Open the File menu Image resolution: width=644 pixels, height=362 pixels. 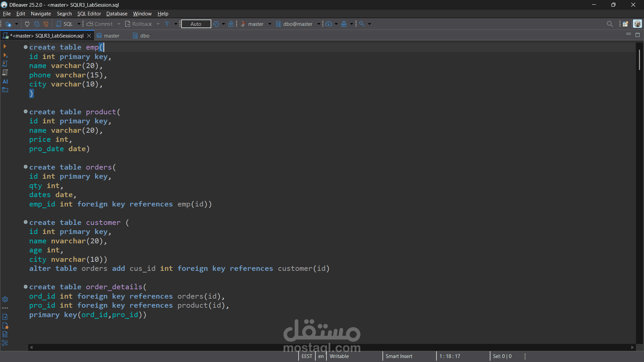7,14
